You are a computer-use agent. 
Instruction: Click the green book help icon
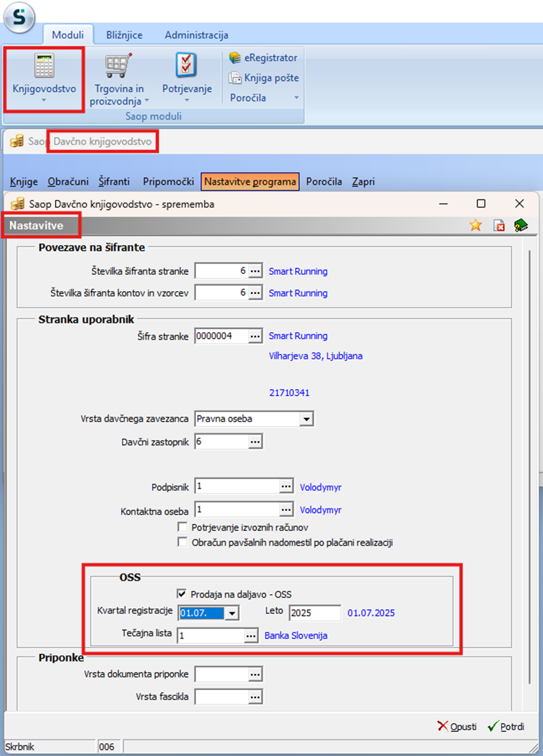(x=521, y=226)
